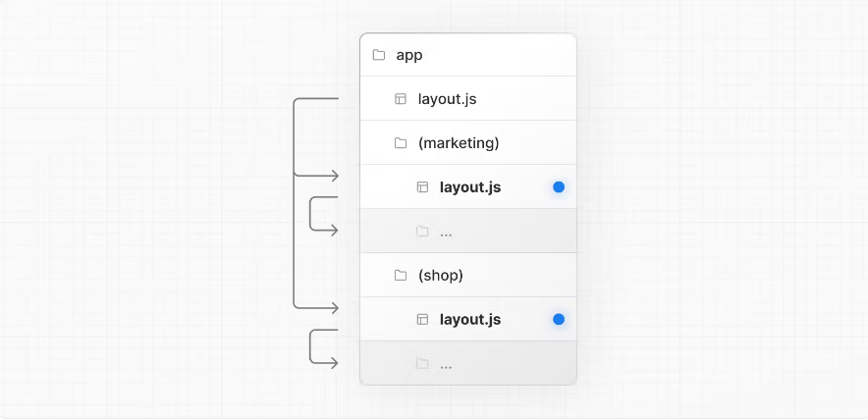Click the blue dot on the (shop) layout.js row
868x420 pixels.
(559, 319)
